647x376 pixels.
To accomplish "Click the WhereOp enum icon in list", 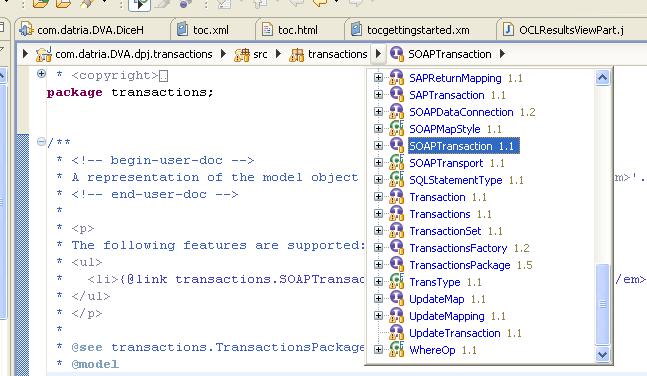I will (x=397, y=350).
